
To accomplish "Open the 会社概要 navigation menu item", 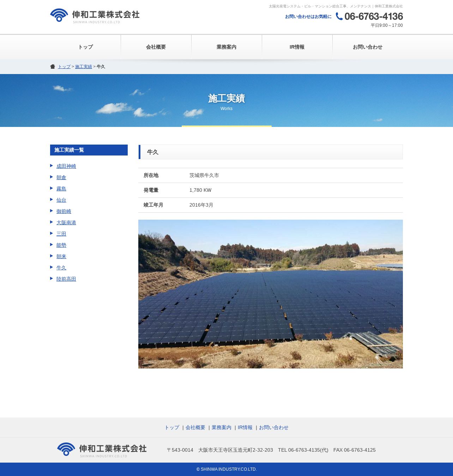I will pos(156,47).
